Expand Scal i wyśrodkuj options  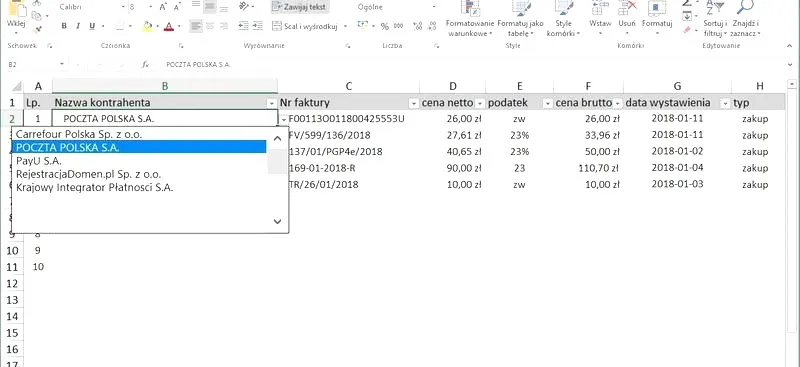345,26
